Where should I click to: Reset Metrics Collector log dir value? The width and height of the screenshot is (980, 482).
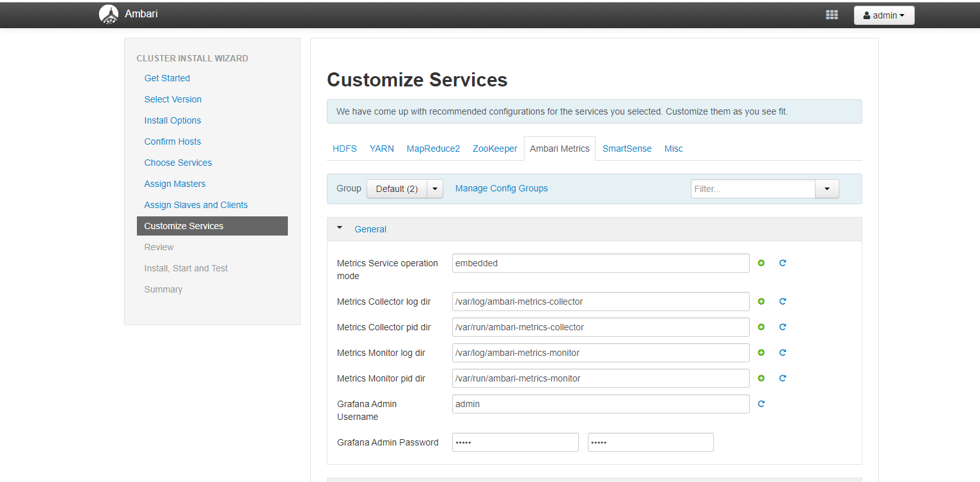(x=782, y=301)
